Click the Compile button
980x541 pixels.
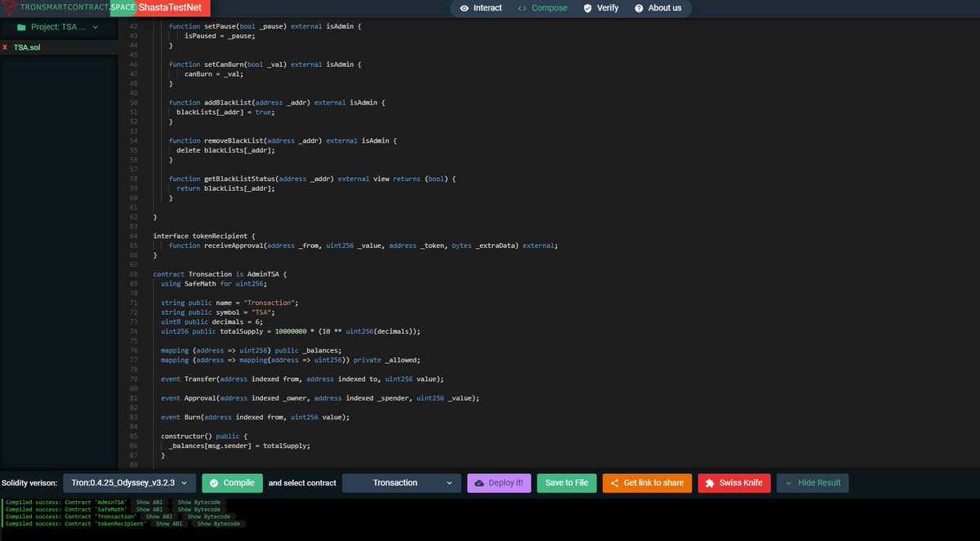click(233, 483)
